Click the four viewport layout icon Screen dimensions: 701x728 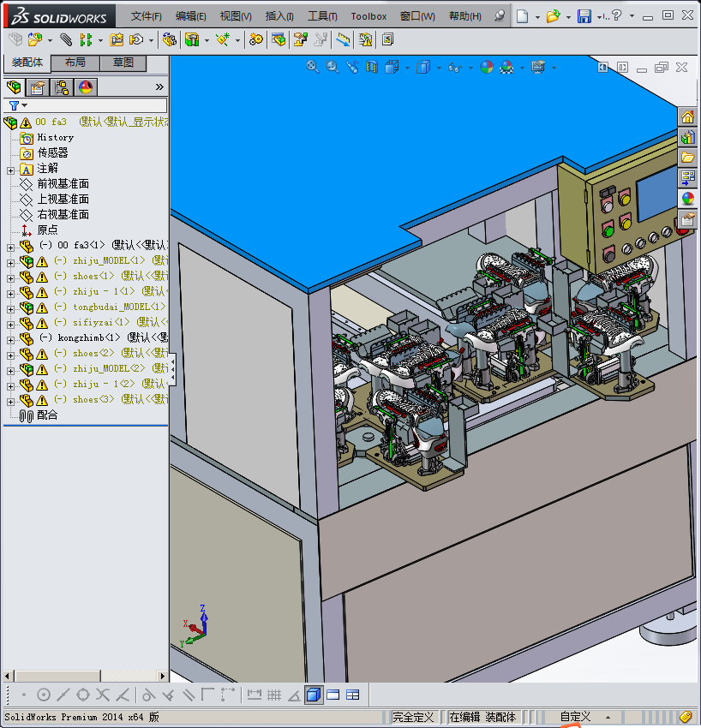point(353,695)
